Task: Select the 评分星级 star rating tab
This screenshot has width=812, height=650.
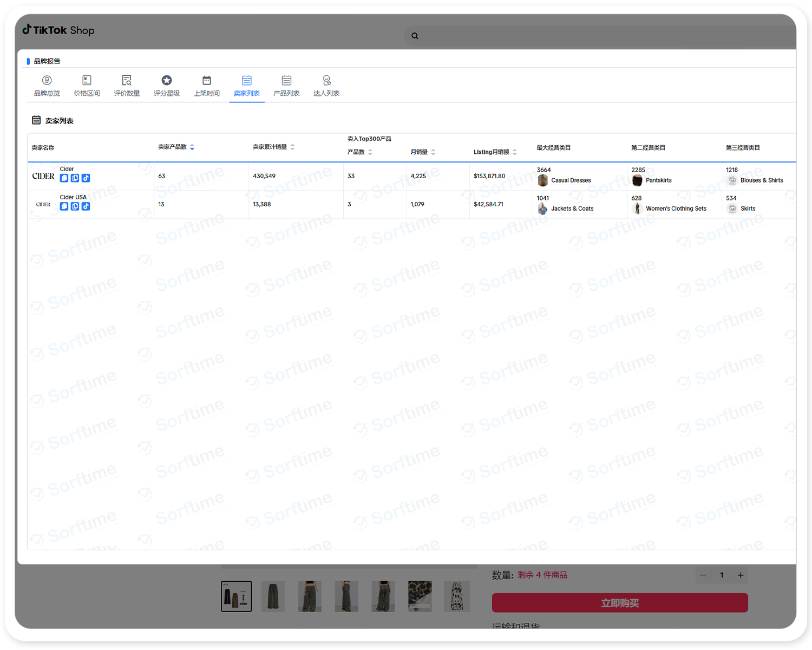Action: [167, 86]
